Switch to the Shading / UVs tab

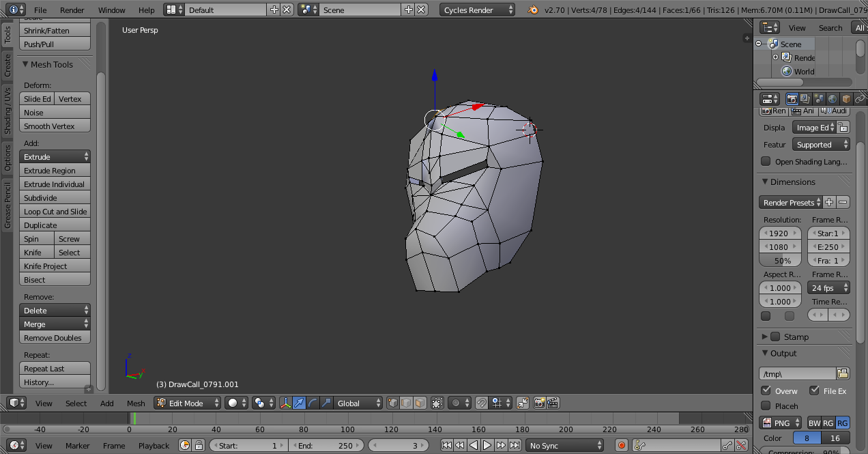tap(8, 111)
